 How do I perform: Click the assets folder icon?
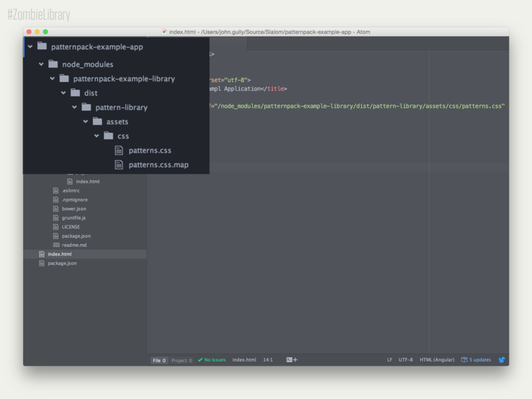[97, 121]
